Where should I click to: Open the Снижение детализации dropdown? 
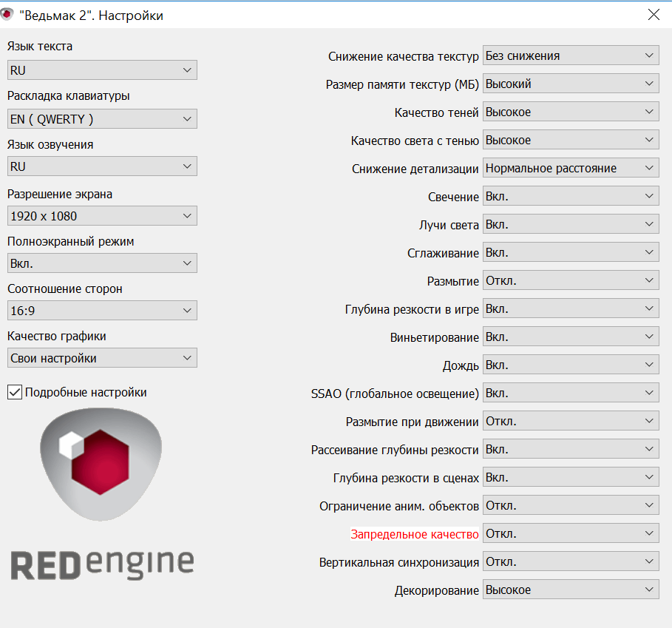pos(571,168)
